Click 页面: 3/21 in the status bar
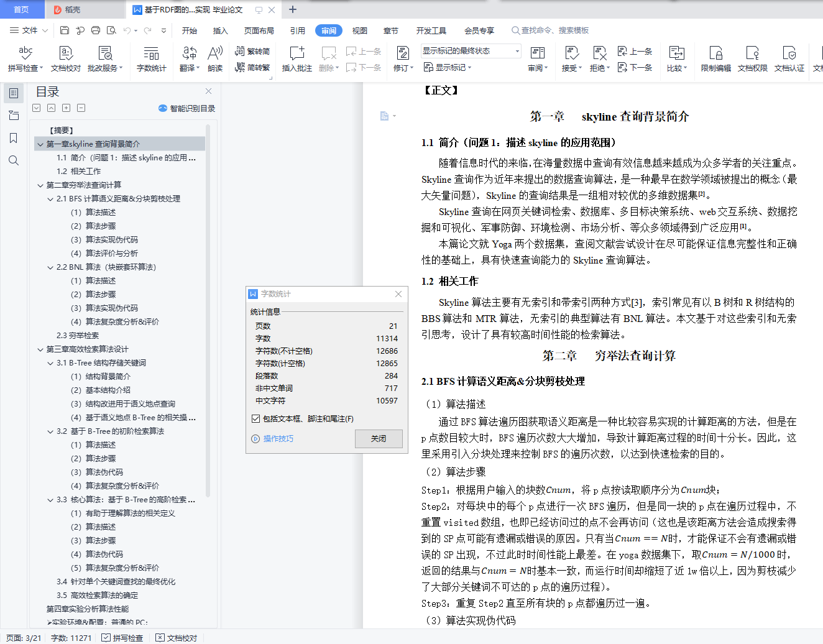 [24, 638]
